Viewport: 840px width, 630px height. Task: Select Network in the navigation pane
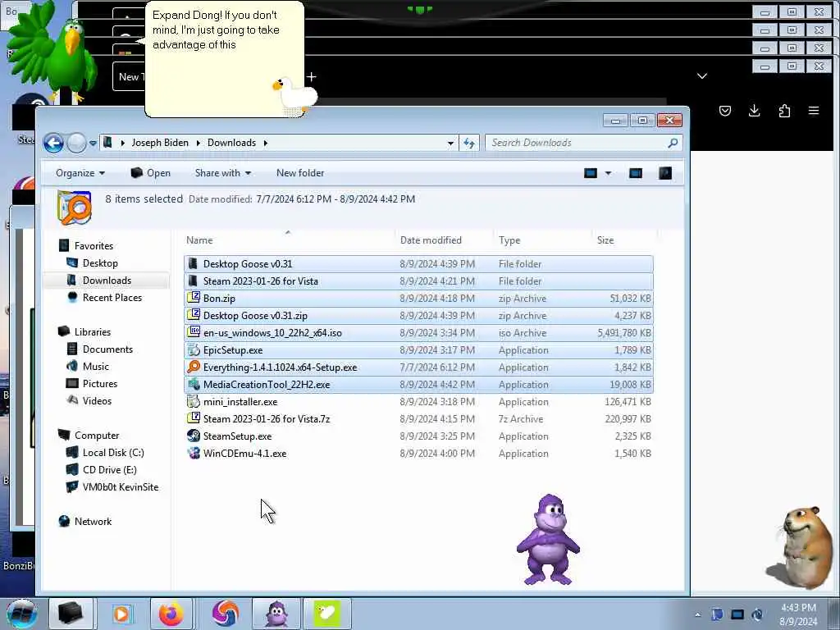pyautogui.click(x=93, y=522)
